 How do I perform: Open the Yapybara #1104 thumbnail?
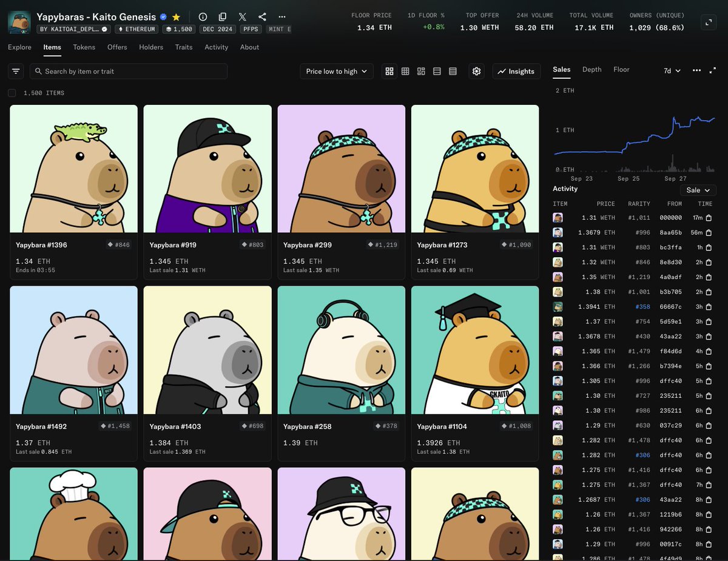(475, 350)
